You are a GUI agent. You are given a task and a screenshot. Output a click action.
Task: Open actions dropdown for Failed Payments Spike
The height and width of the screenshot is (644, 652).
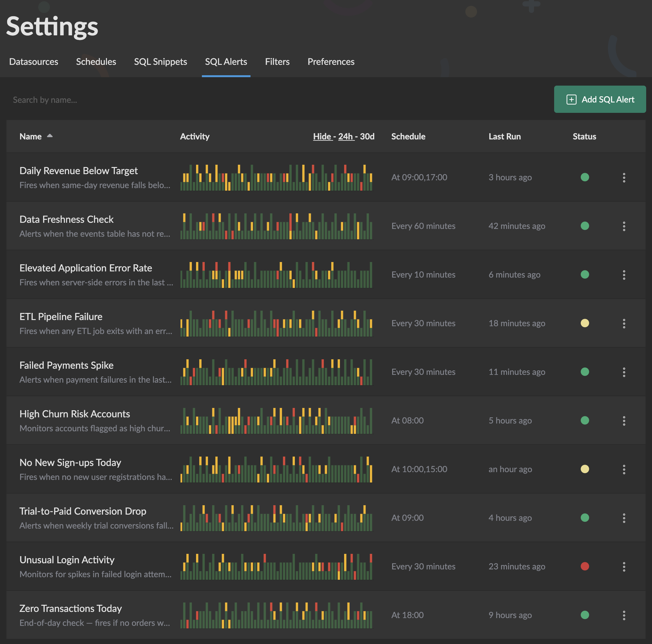[x=624, y=372]
